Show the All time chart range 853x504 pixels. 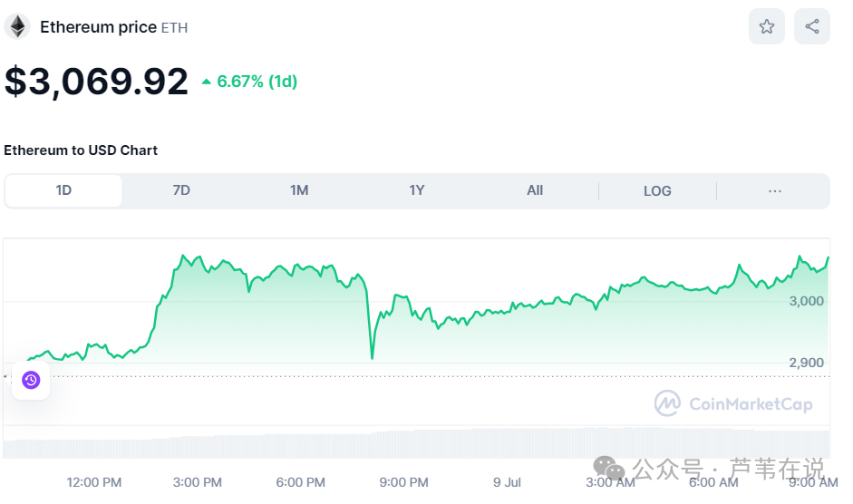point(535,190)
